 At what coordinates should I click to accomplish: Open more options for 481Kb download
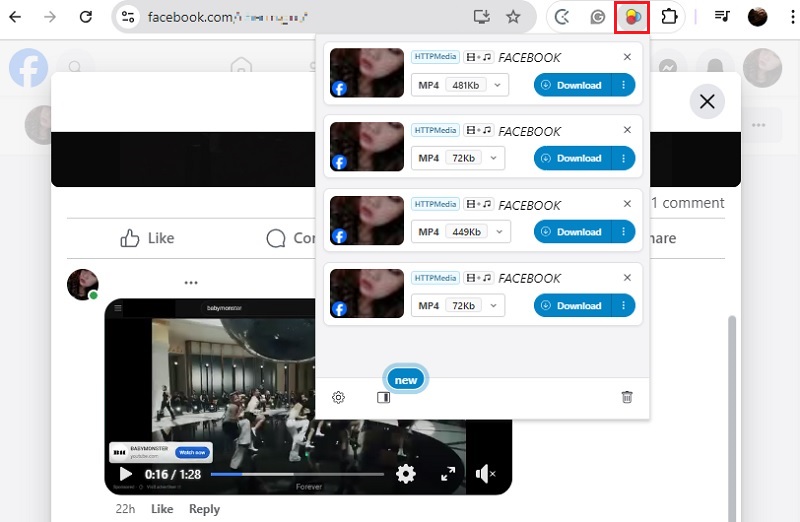(x=623, y=85)
